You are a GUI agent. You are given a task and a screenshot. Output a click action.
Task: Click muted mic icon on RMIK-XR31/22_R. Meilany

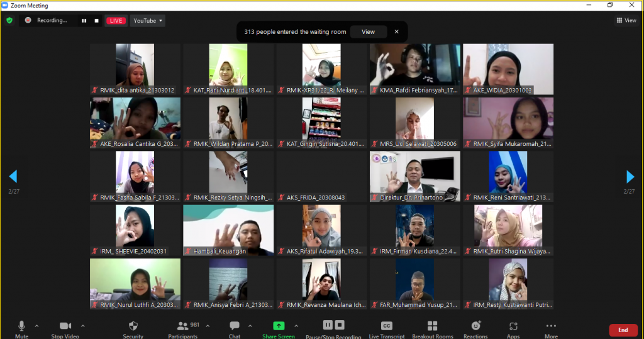click(281, 90)
